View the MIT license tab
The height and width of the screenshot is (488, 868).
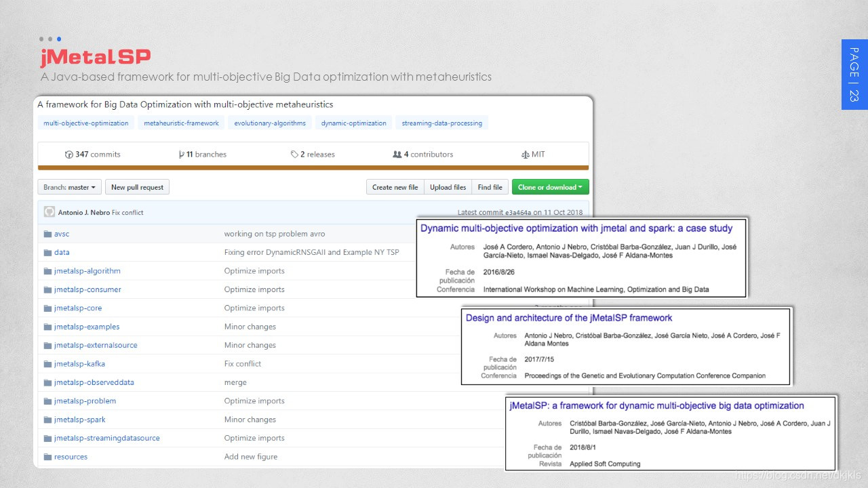click(533, 155)
